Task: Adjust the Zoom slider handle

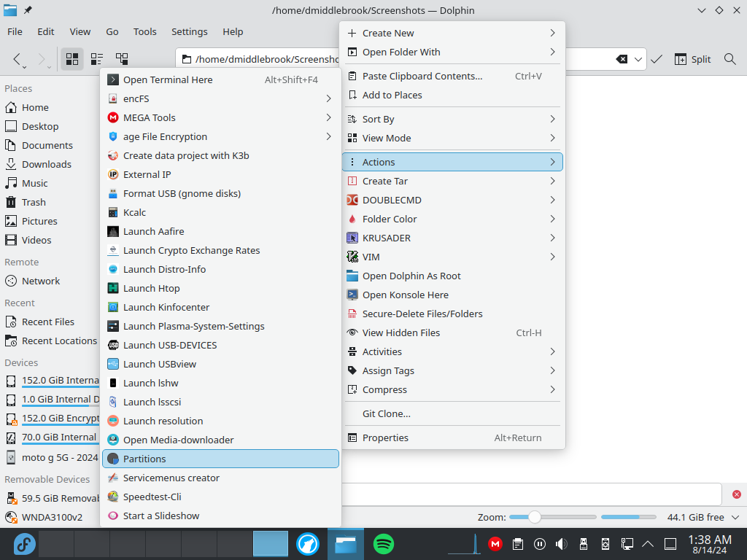Action: [535, 517]
